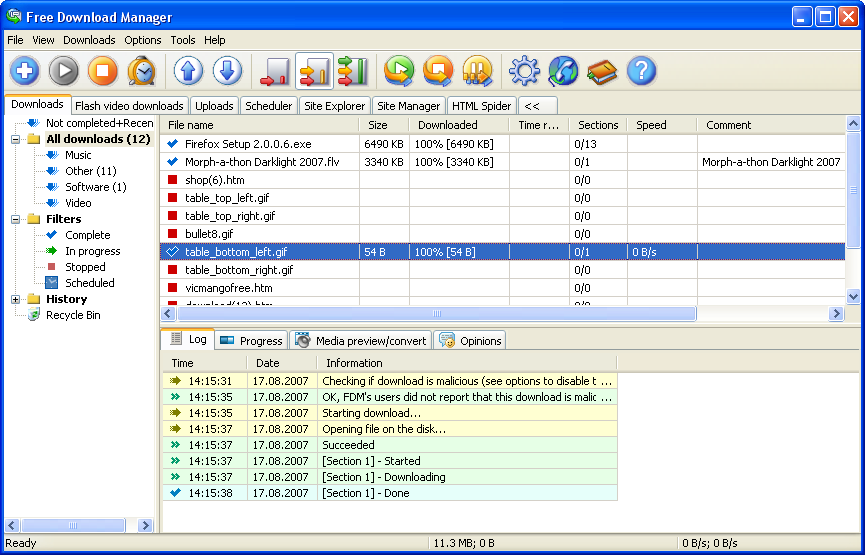Viewport: 865px width, 555px height.
Task: Open the schedule download clock icon
Action: tap(142, 71)
